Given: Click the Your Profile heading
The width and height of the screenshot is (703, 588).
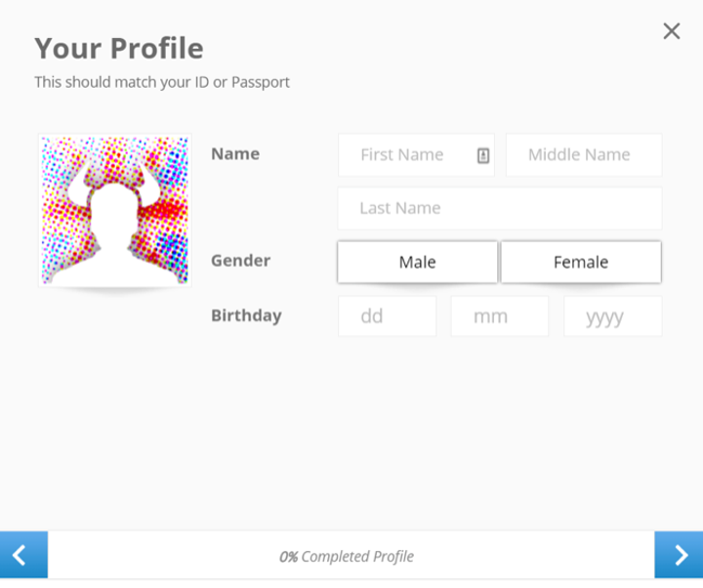Looking at the screenshot, I should [119, 48].
